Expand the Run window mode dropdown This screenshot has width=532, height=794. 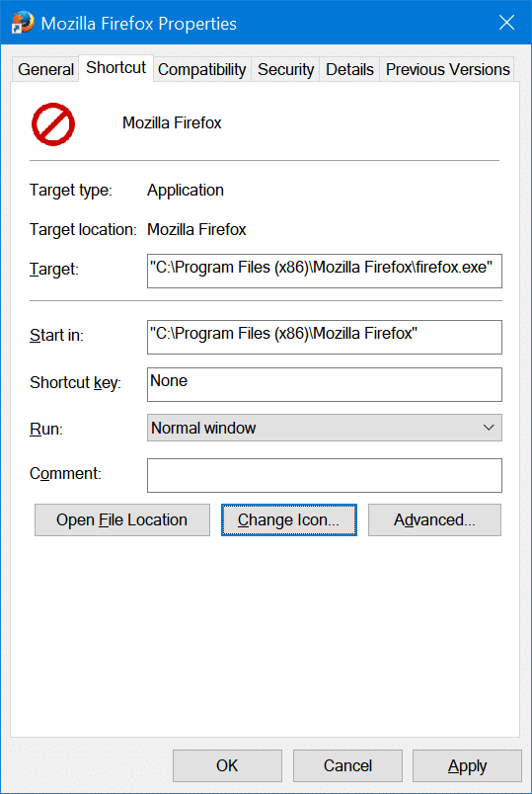tap(325, 428)
